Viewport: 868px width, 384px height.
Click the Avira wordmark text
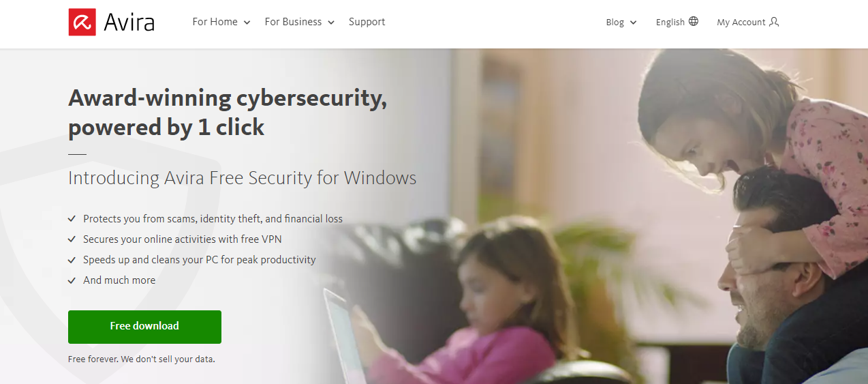(x=129, y=23)
